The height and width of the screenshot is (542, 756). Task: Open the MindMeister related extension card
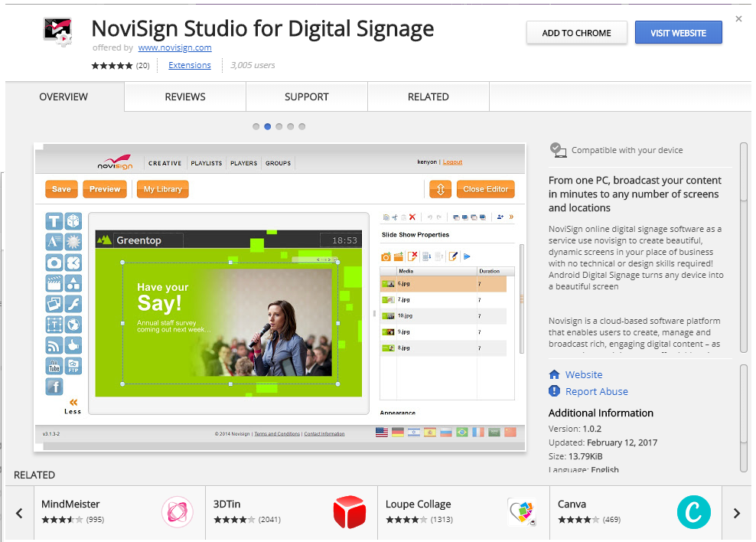[119, 513]
